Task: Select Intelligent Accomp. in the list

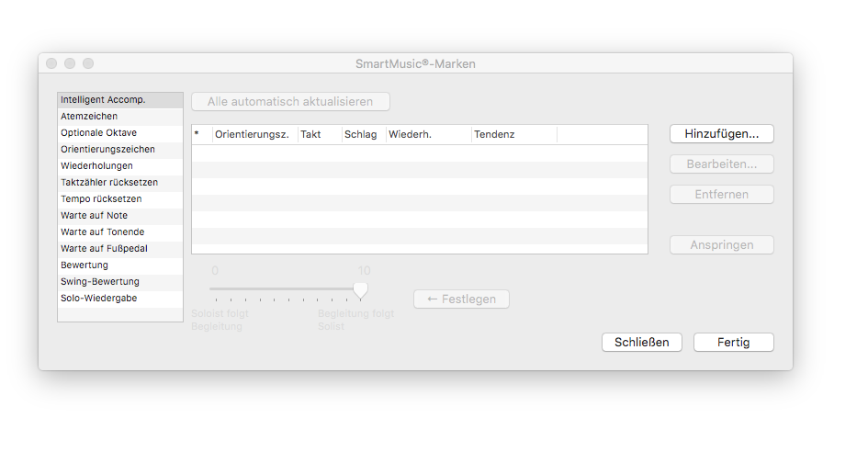Action: (120, 100)
